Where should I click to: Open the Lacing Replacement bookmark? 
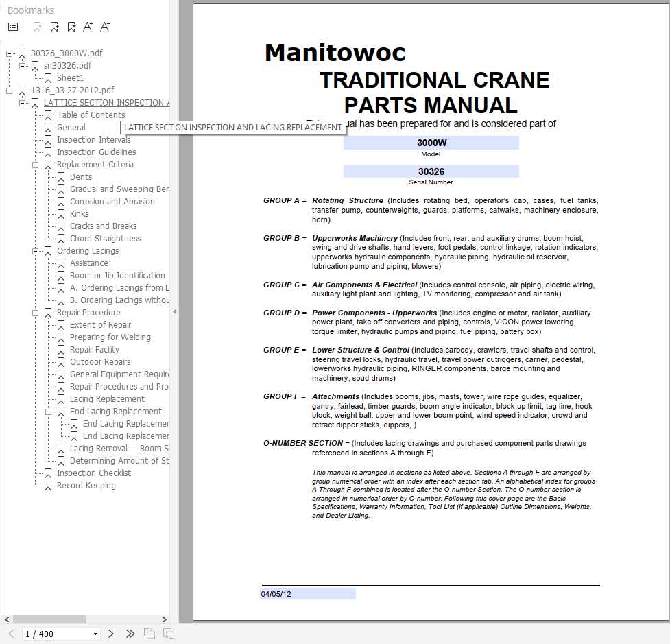coord(107,399)
